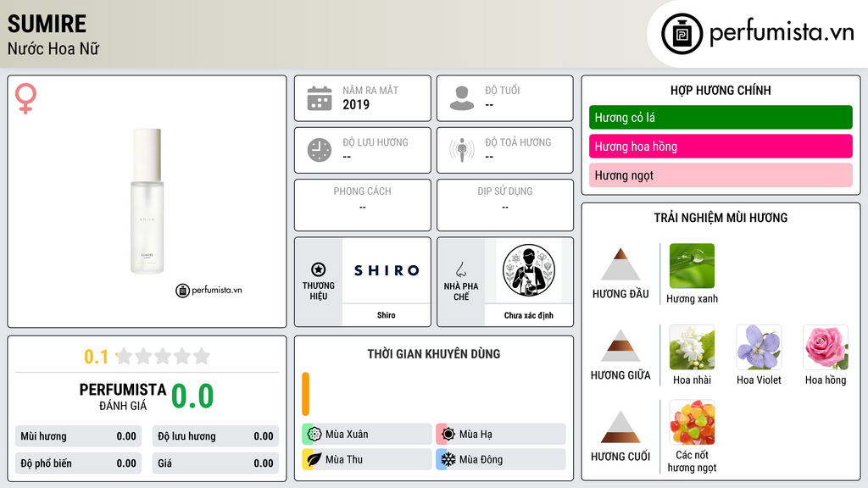Image resolution: width=868 pixels, height=488 pixels.
Task: Click the Hợp Hương Chính heading
Action: tap(721, 90)
